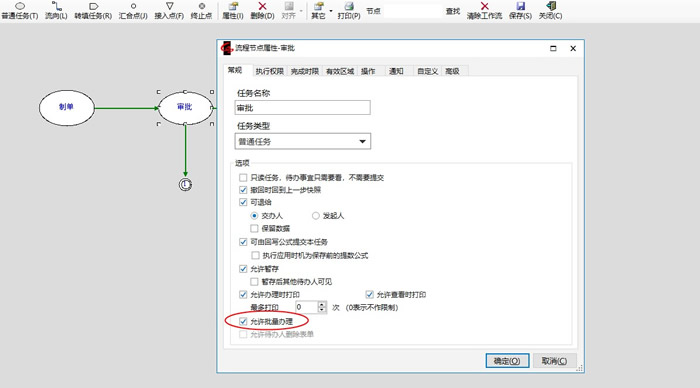Switch to the 执行权限 tab
The image size is (700, 388).
point(270,71)
